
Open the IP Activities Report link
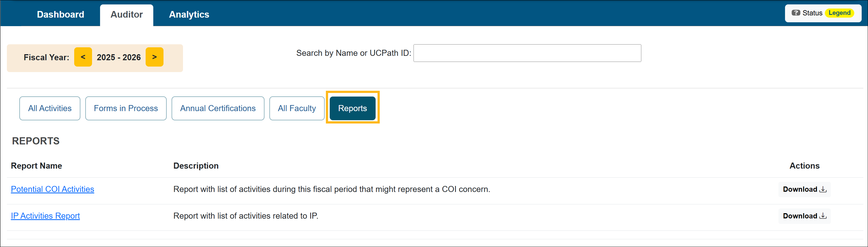tap(45, 216)
